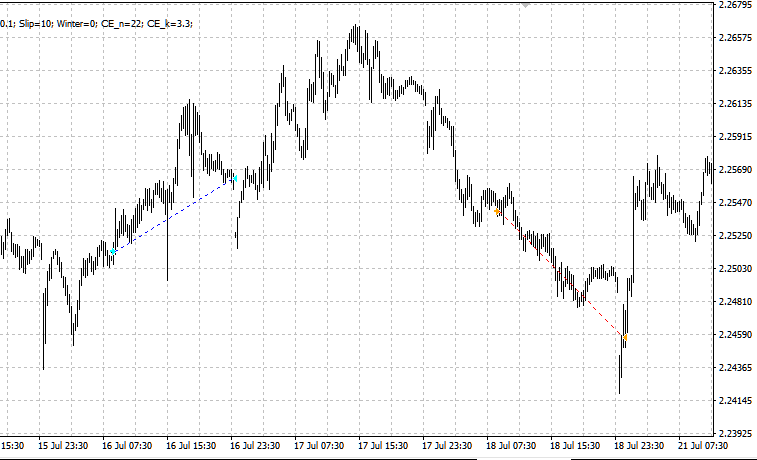Click the 16 Jul 23:30 time label

click(255, 446)
